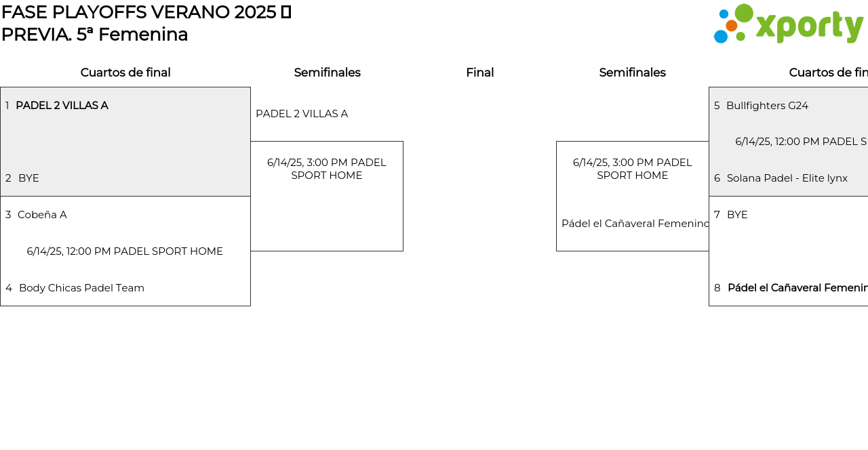Click the right Semifinales column heading

[632, 73]
